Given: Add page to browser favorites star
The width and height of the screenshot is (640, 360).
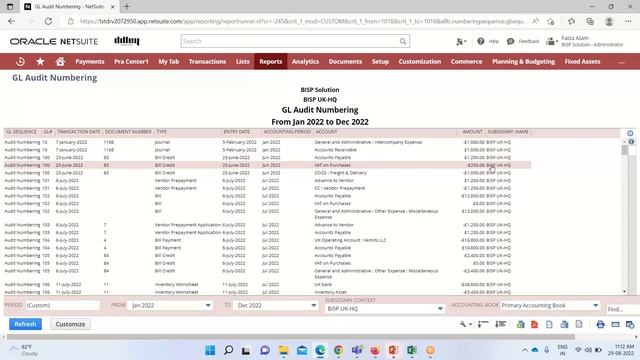Looking at the screenshot, I should click(x=551, y=21).
